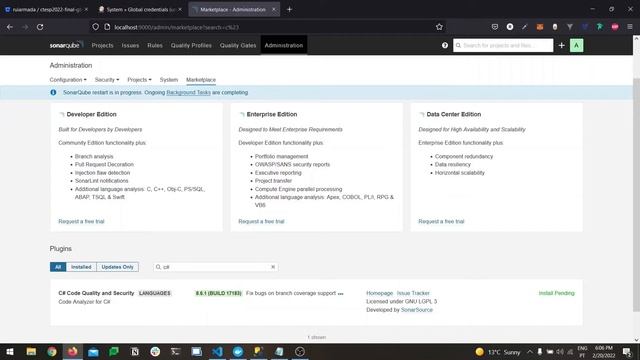Expand the Security dropdown

point(107,80)
